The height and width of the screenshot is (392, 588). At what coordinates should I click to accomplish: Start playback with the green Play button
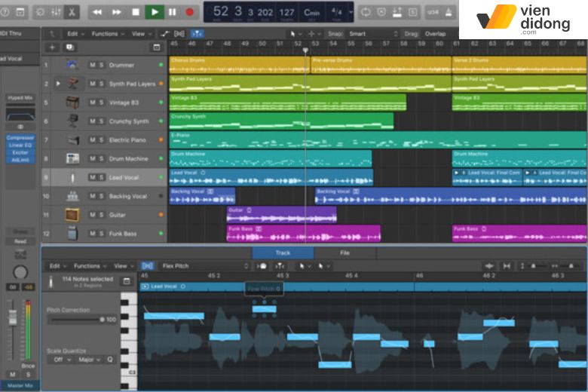(155, 12)
